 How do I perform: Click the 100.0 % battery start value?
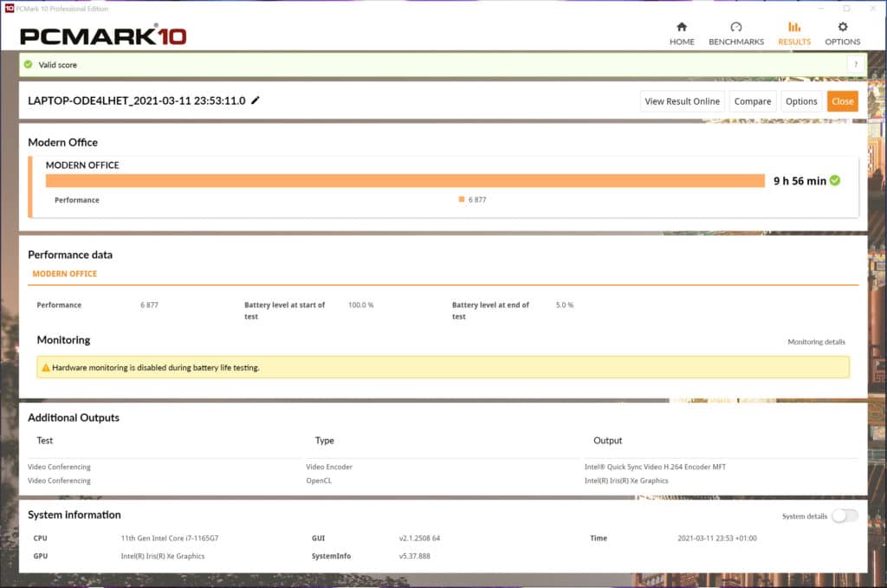[361, 305]
